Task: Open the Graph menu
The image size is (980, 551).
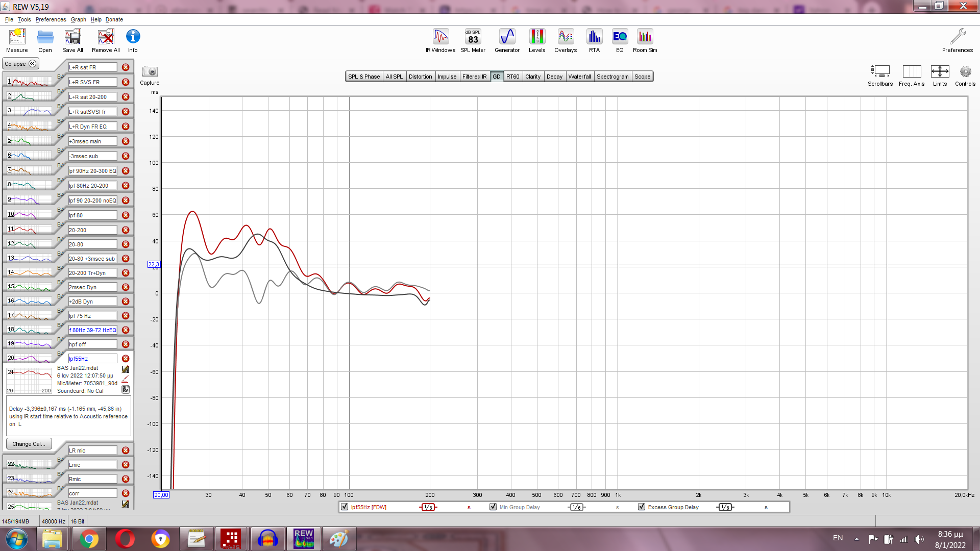Action: pyautogui.click(x=78, y=19)
